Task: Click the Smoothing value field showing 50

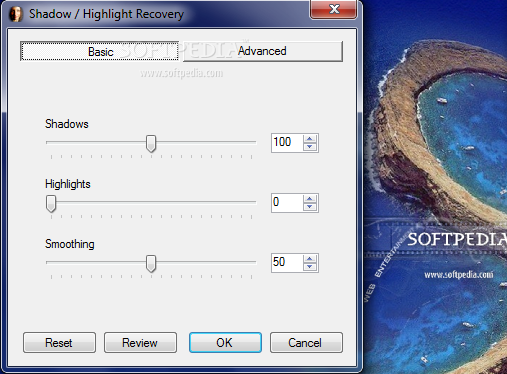Action: [x=287, y=263]
